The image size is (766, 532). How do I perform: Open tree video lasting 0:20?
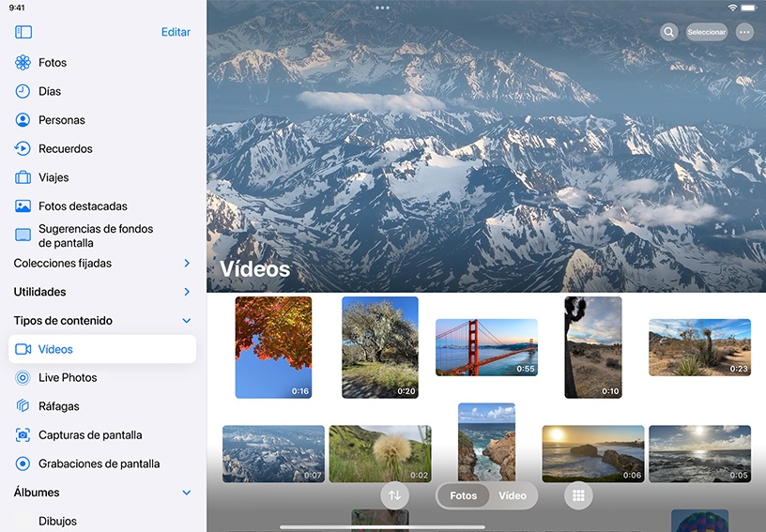point(380,347)
